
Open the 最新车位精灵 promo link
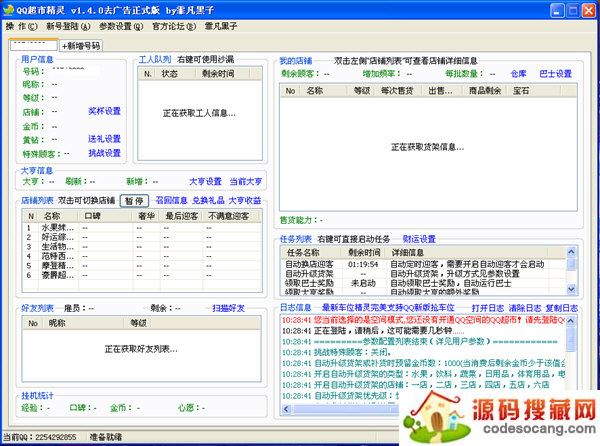pos(388,308)
